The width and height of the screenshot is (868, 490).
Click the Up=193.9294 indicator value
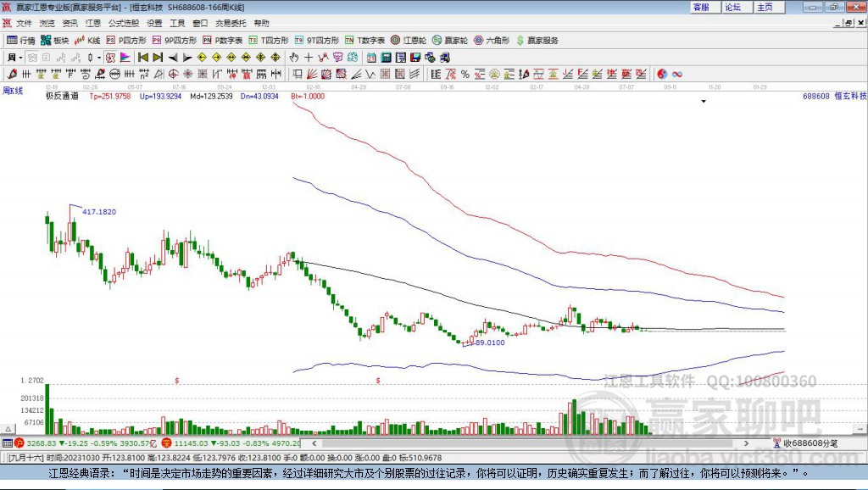pyautogui.click(x=160, y=97)
